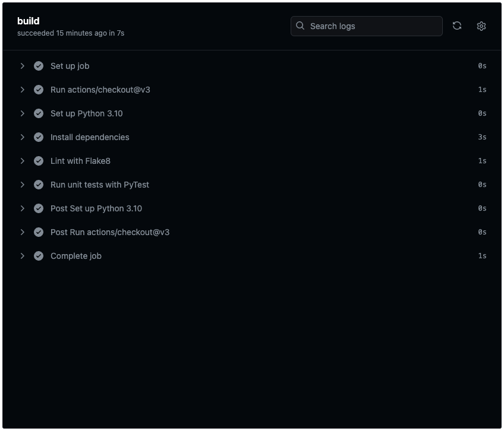The width and height of the screenshot is (504, 431).
Task: Expand the Complete job step chevron
Action: [22, 256]
